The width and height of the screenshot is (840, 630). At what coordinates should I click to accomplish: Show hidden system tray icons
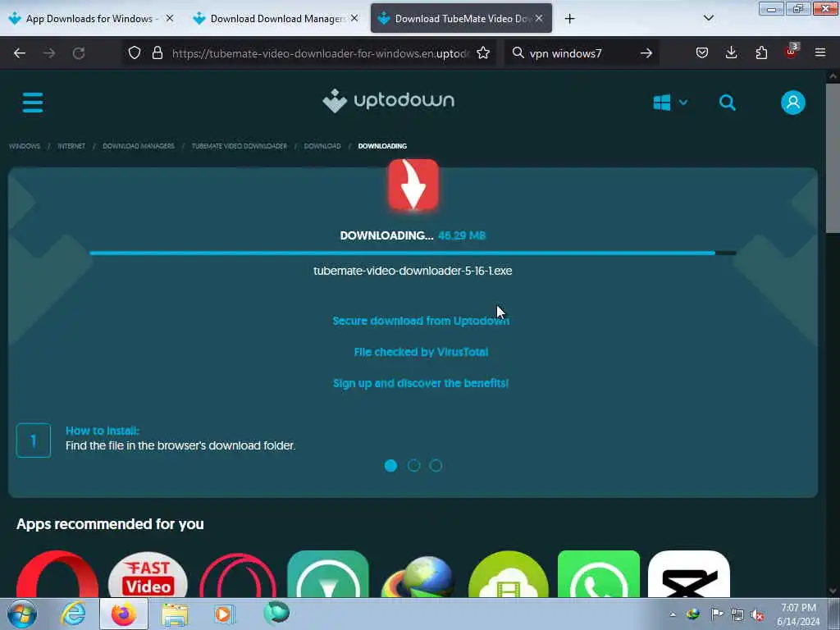[673, 614]
